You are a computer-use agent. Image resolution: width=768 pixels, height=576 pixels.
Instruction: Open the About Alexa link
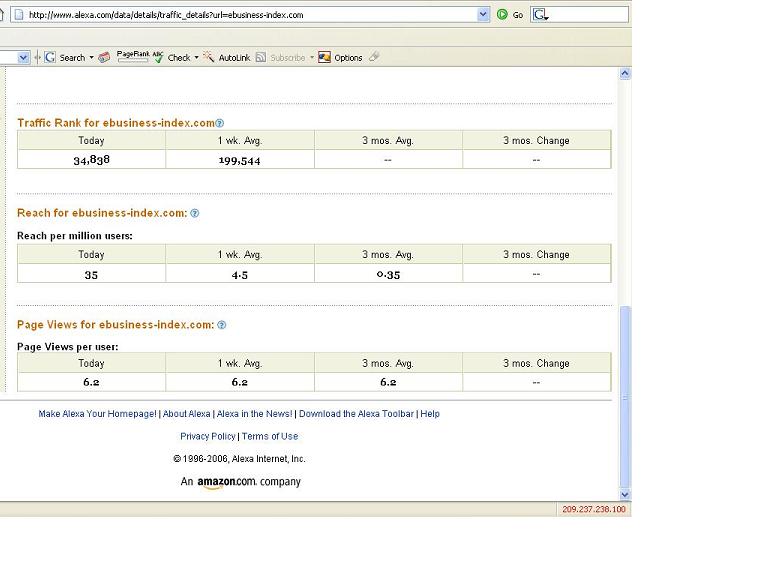187,414
